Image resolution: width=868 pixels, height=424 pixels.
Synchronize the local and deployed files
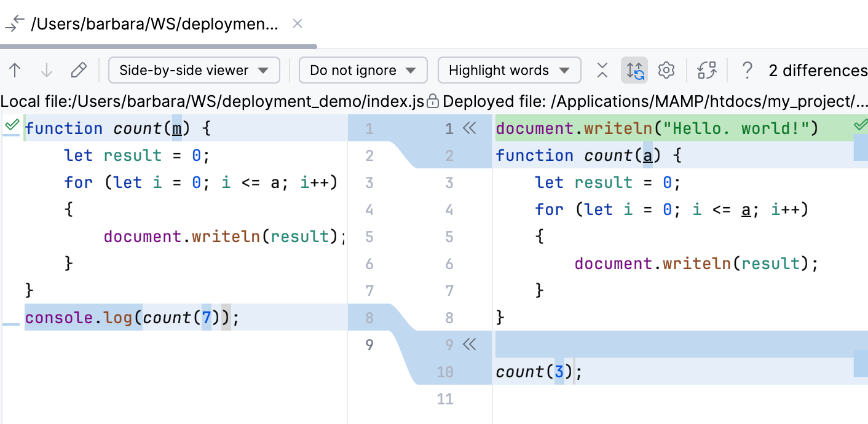click(707, 70)
